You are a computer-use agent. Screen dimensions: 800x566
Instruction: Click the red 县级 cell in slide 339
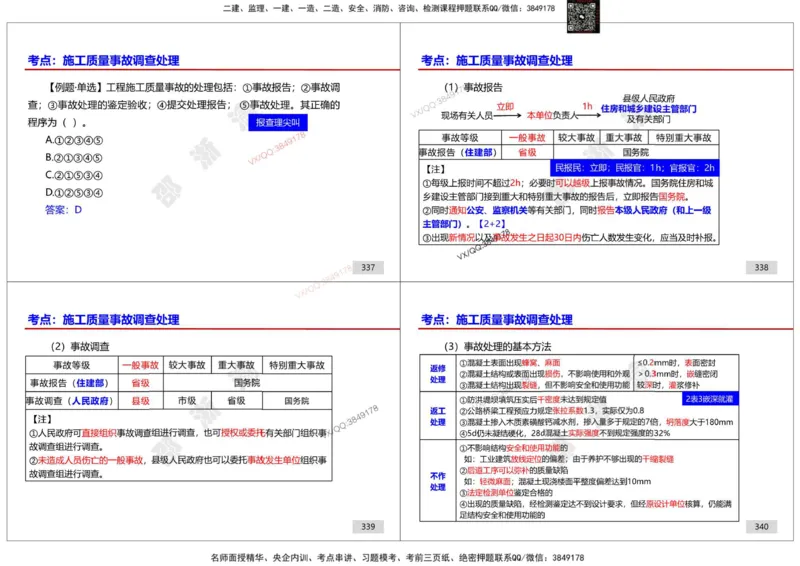pos(140,401)
